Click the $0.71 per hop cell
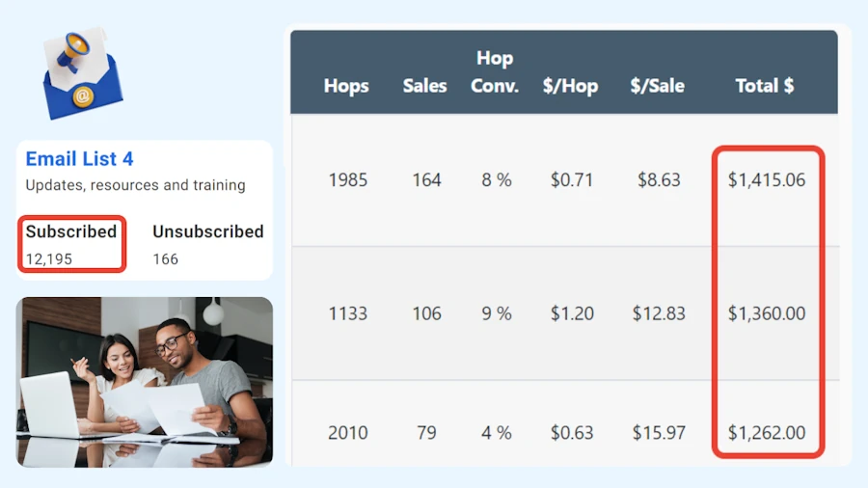The height and width of the screenshot is (488, 868). coord(572,179)
